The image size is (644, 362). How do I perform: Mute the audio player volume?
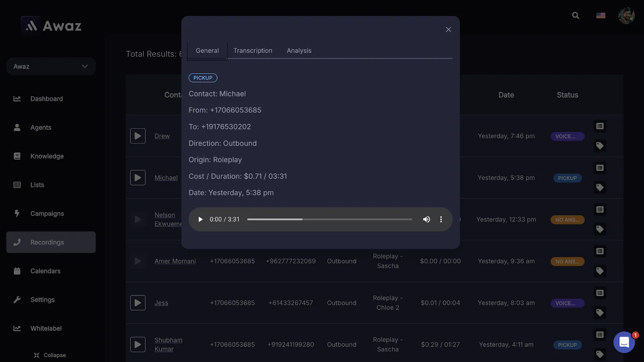point(426,219)
